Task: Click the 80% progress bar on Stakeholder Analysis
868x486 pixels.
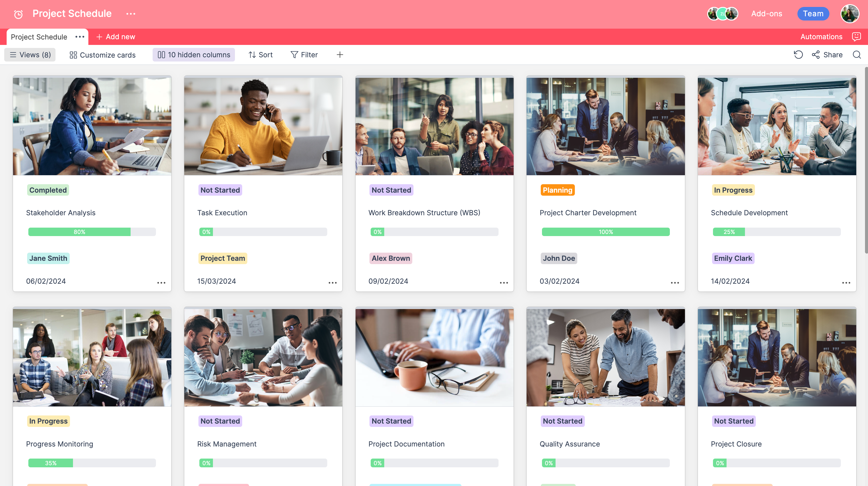Action: (x=92, y=232)
